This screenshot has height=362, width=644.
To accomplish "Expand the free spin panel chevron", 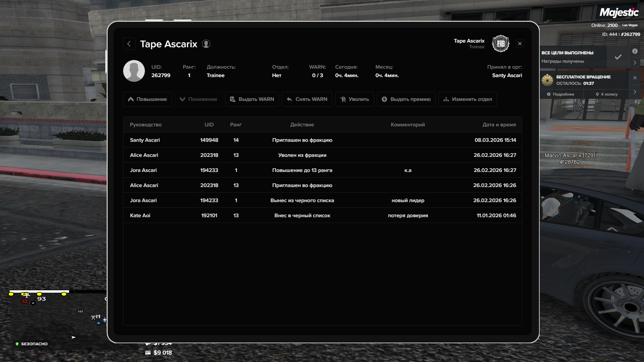I will (635, 92).
